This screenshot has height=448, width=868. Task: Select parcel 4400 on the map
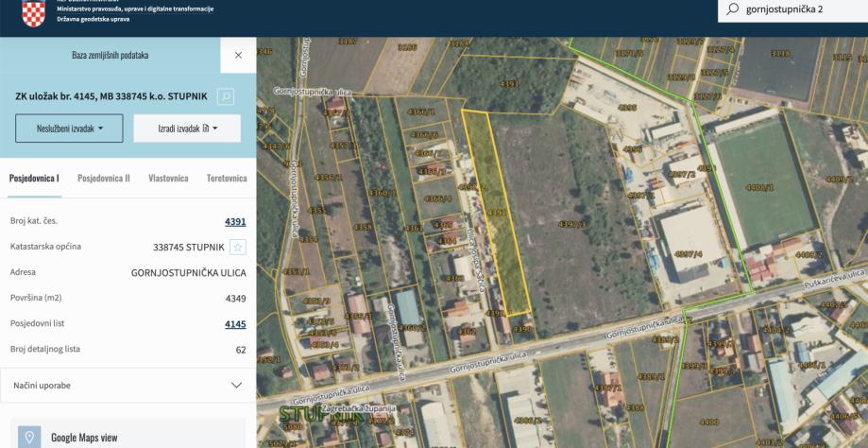[x=708, y=422]
